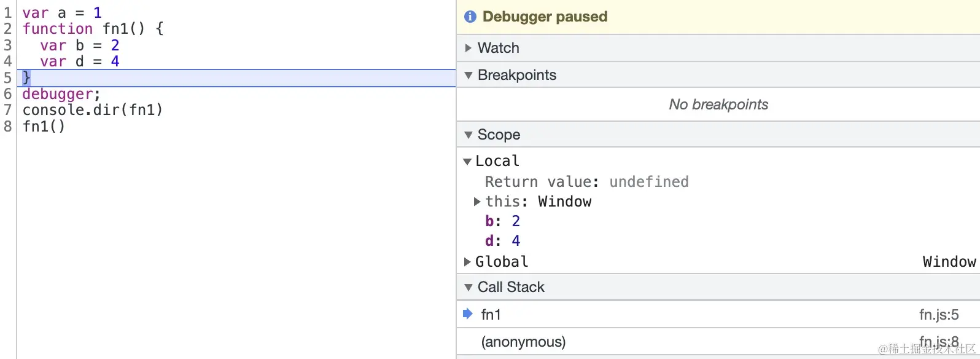Click the blue info icon beside Debugger paused
980x359 pixels.
(470, 17)
